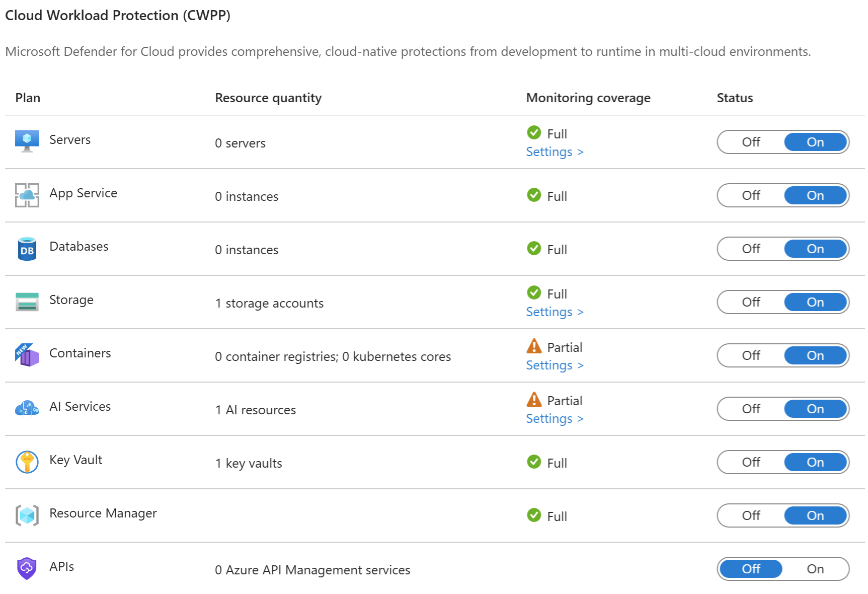The height and width of the screenshot is (594, 868).
Task: Click the orange warning icon for Containers
Action: [x=534, y=346]
